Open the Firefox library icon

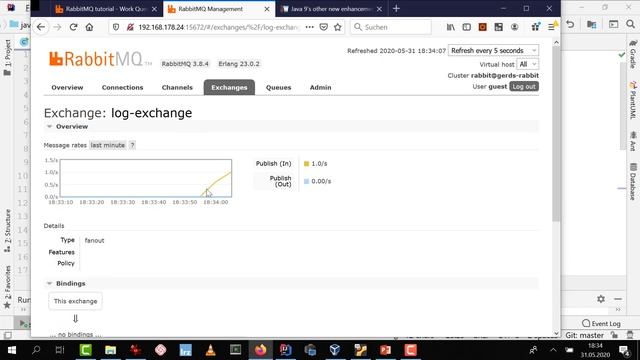[451, 27]
